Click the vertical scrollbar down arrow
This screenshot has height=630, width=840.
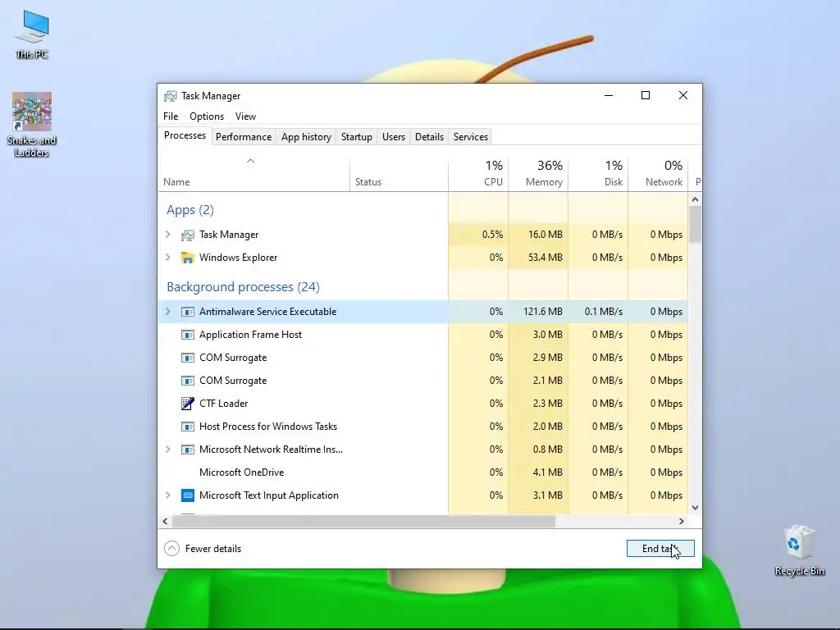coord(695,507)
